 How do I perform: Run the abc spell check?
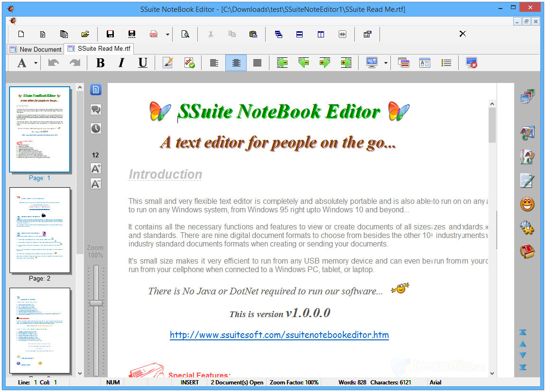pyautogui.click(x=189, y=63)
